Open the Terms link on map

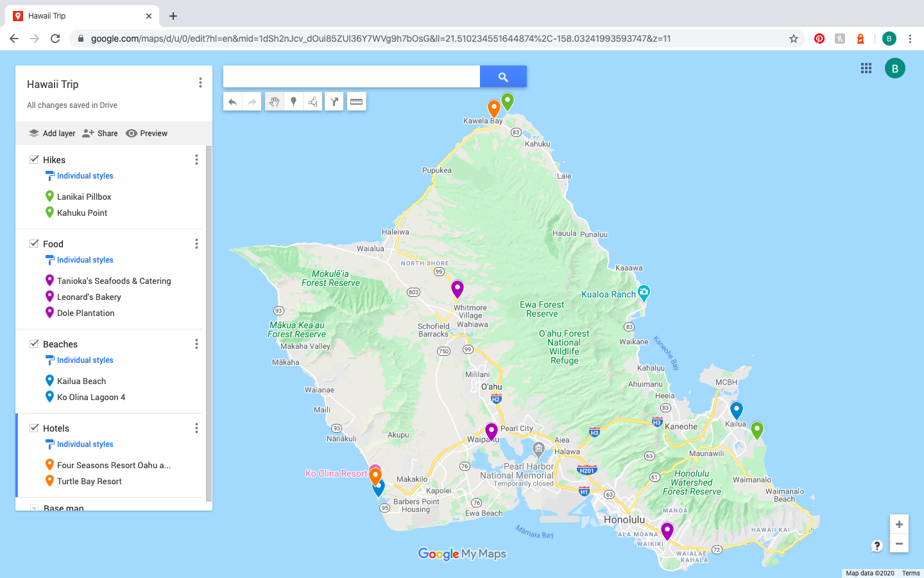[911, 574]
